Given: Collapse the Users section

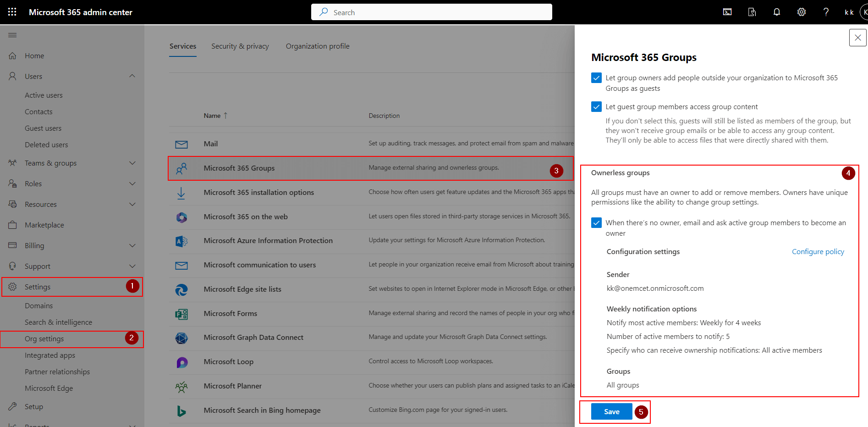Looking at the screenshot, I should pyautogui.click(x=132, y=76).
